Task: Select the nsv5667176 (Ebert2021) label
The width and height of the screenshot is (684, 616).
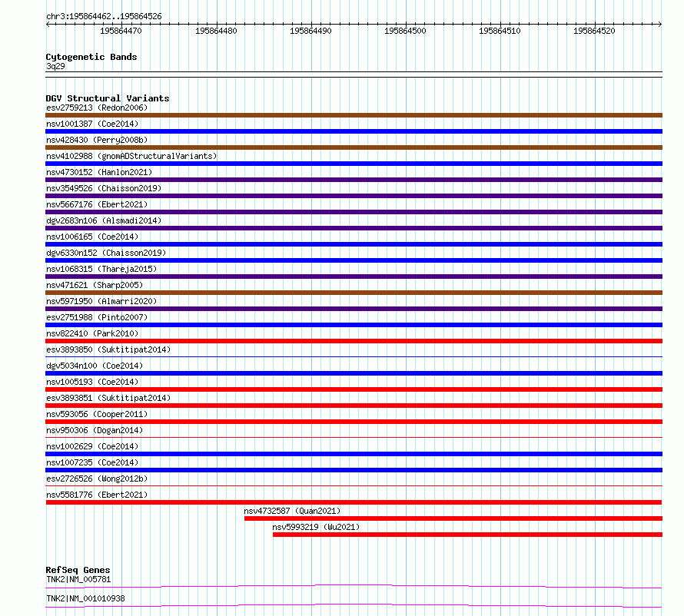Action: 97,204
